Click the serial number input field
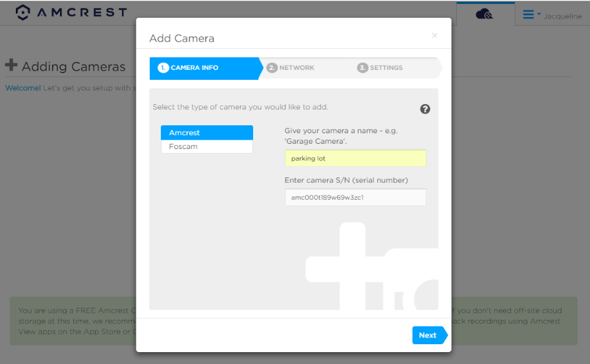The width and height of the screenshot is (590, 364). [x=355, y=197]
